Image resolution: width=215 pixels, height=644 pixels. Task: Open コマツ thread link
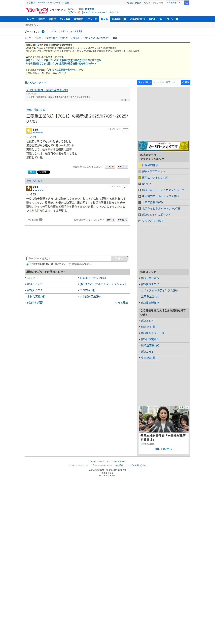[31, 278]
